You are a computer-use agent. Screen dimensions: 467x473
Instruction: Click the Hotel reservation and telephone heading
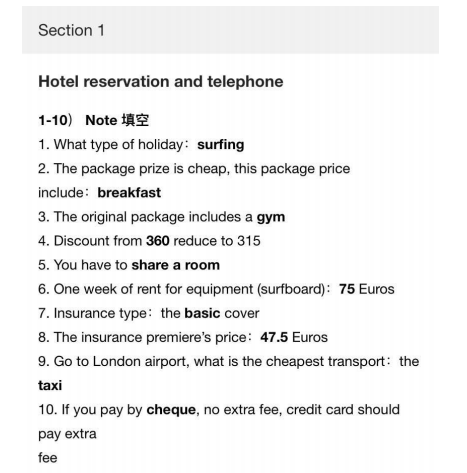pyautogui.click(x=161, y=82)
